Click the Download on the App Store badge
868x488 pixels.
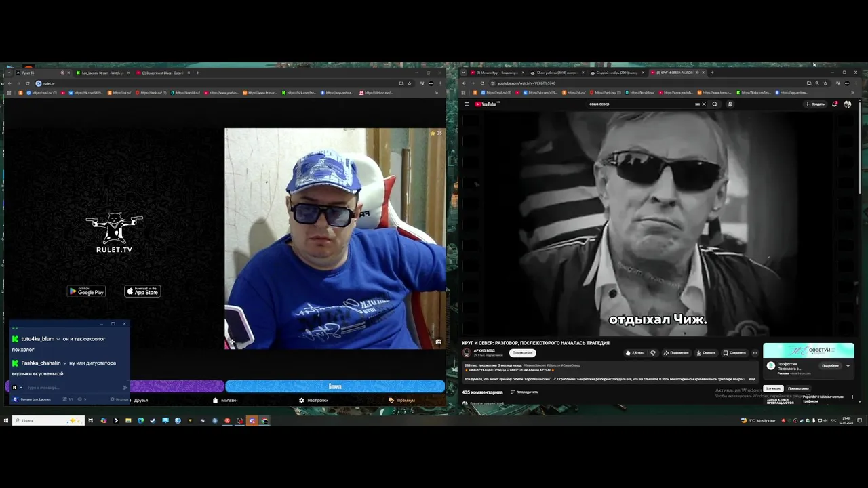(x=142, y=291)
